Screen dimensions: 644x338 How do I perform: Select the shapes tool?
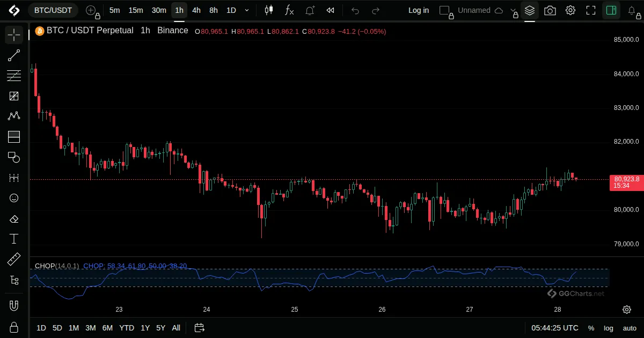point(14,157)
